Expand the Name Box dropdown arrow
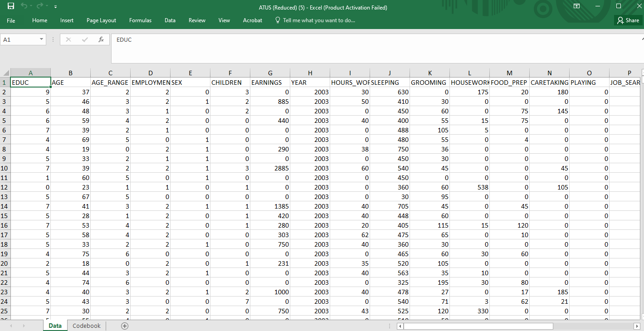This screenshot has width=644, height=331. (42, 39)
